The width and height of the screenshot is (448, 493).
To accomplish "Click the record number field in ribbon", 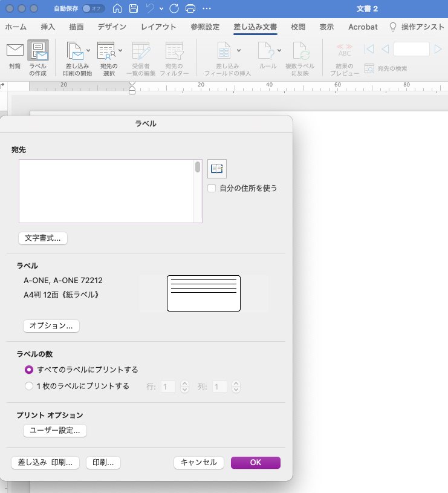I will 412,49.
